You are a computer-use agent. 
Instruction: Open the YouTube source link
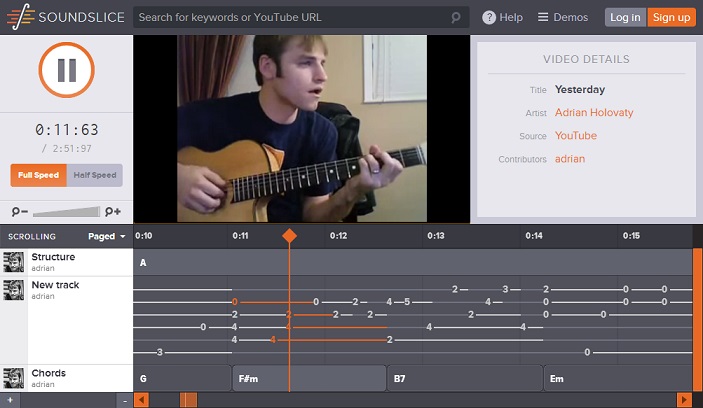click(575, 136)
